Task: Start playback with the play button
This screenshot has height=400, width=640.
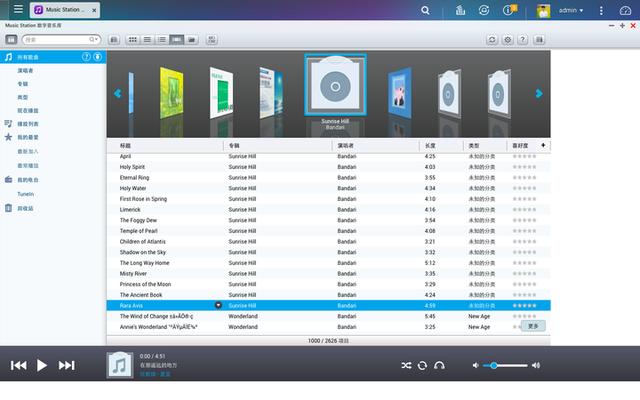Action: coord(42,366)
